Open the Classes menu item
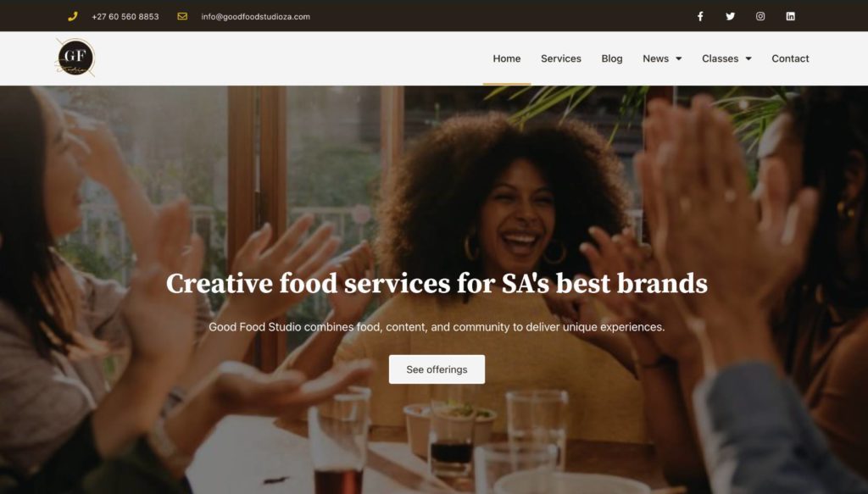This screenshot has width=868, height=494. point(721,58)
